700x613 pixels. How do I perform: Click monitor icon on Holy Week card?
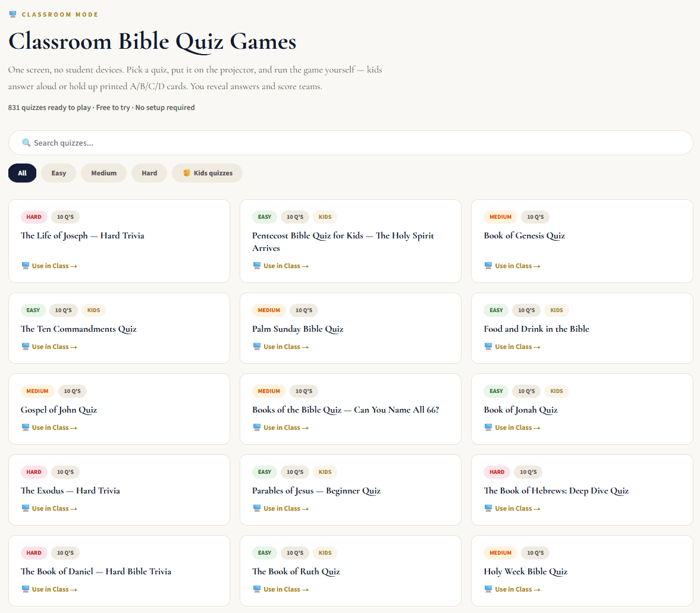[488, 589]
